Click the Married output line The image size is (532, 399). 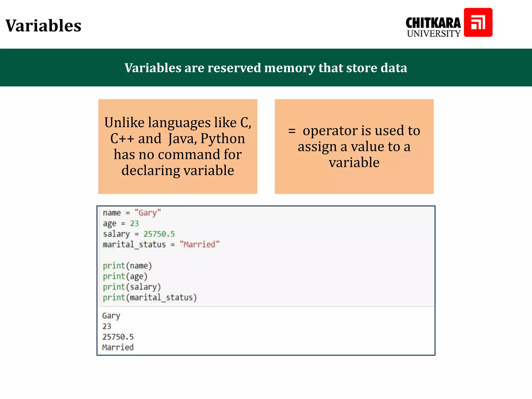[x=118, y=347]
